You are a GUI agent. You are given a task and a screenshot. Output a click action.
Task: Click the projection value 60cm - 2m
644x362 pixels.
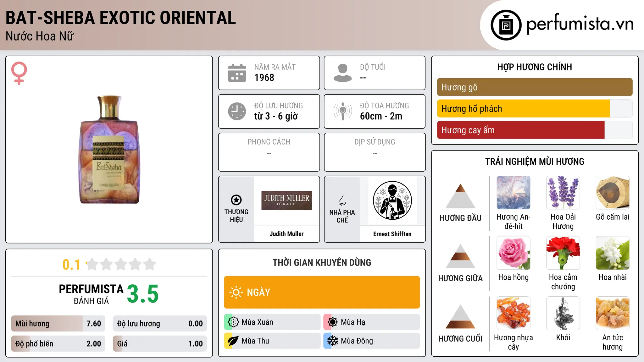point(381,116)
